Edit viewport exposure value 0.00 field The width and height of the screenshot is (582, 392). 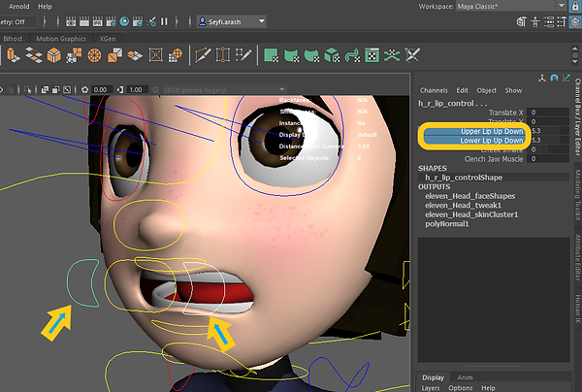point(101,90)
